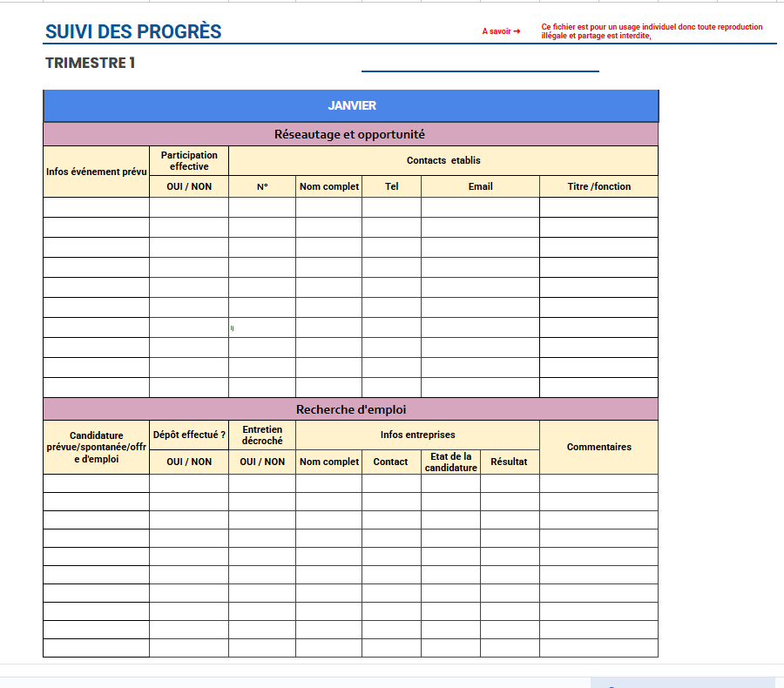Screen dimensions: 784x688
Task: Select the Email column header
Action: (480, 186)
